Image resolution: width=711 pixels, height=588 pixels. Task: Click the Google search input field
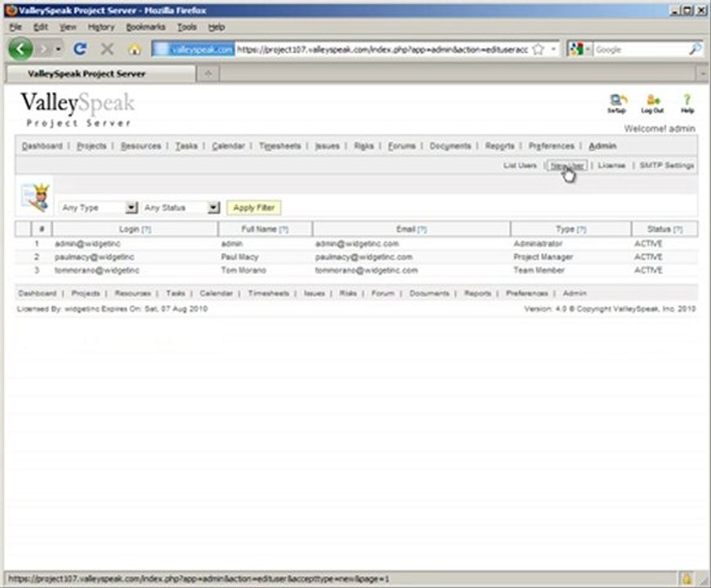(640, 49)
